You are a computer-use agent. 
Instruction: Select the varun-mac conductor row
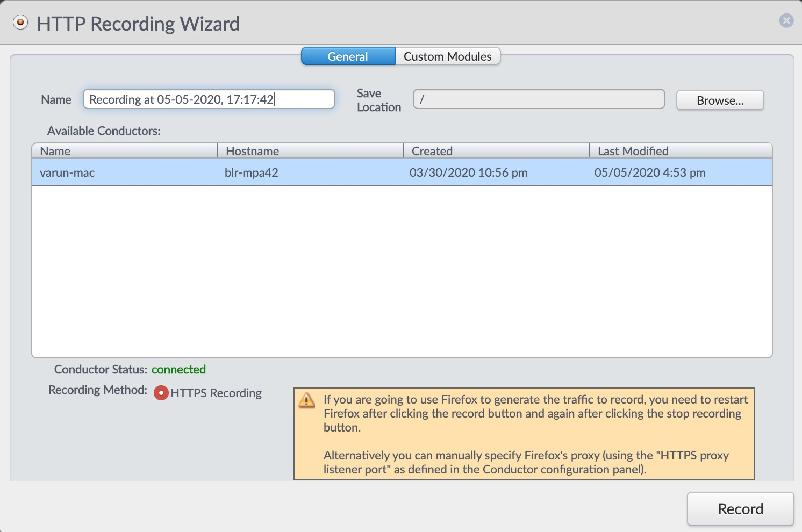click(x=67, y=173)
